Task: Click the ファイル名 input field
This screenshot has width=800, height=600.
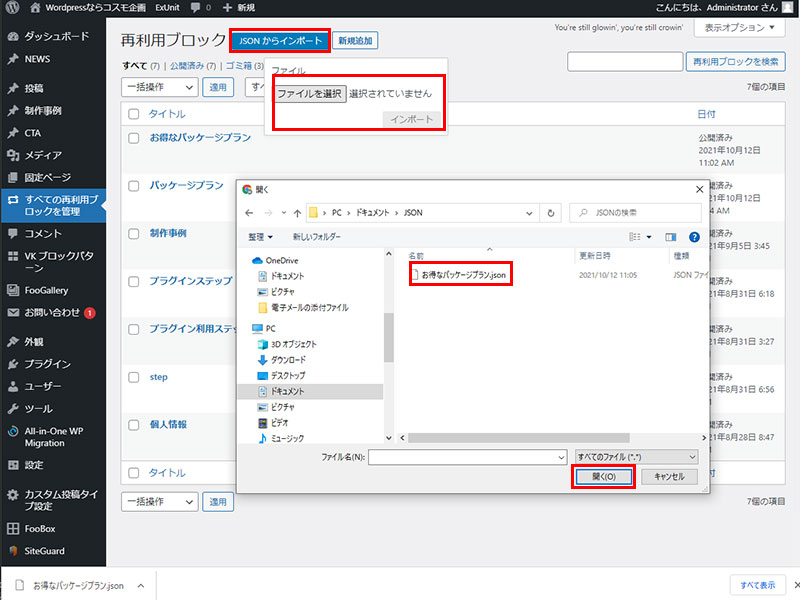Action: pos(467,456)
